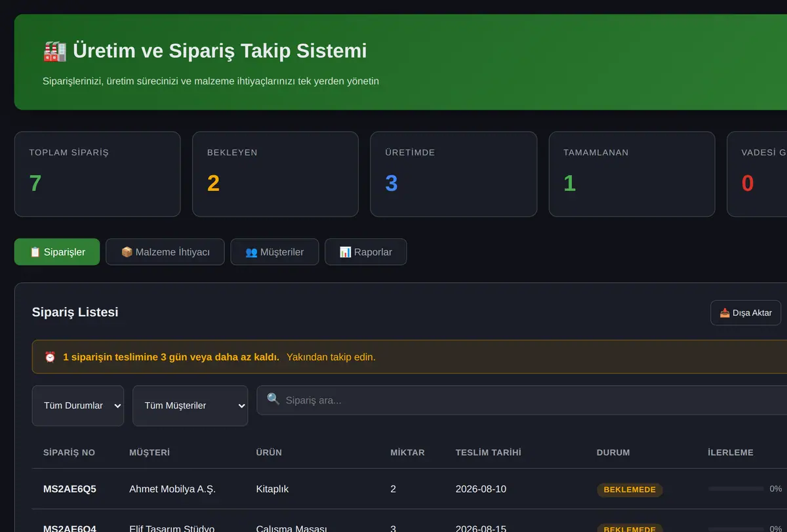Select the Tamamlanan stat card

point(632,174)
